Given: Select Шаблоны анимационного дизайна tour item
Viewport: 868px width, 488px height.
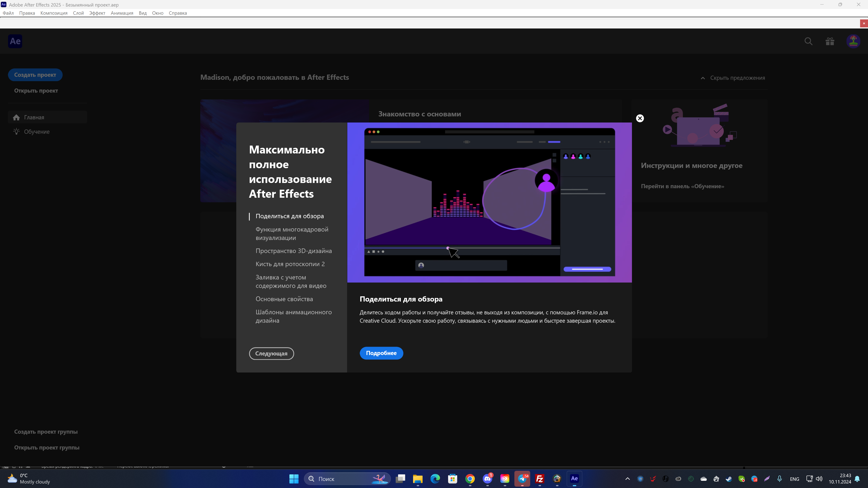Looking at the screenshot, I should 293,316.
